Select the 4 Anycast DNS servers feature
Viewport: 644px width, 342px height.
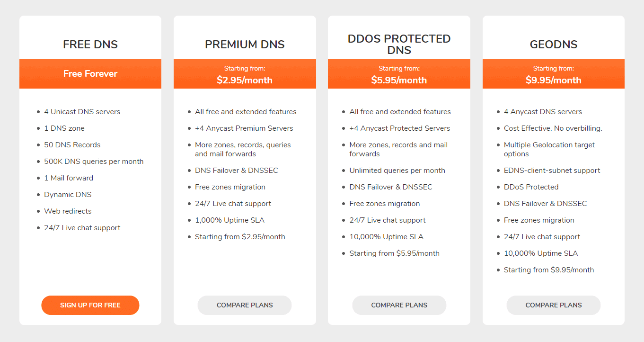click(x=543, y=111)
